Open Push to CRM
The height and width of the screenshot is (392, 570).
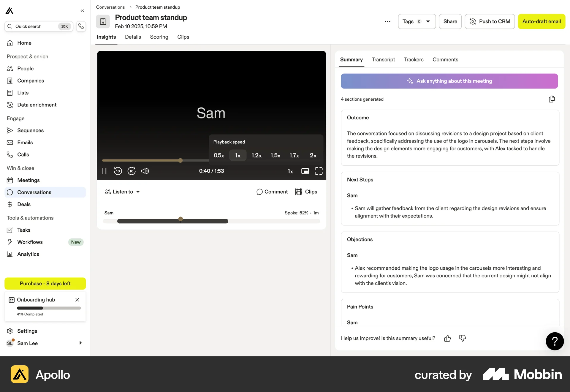tap(490, 21)
